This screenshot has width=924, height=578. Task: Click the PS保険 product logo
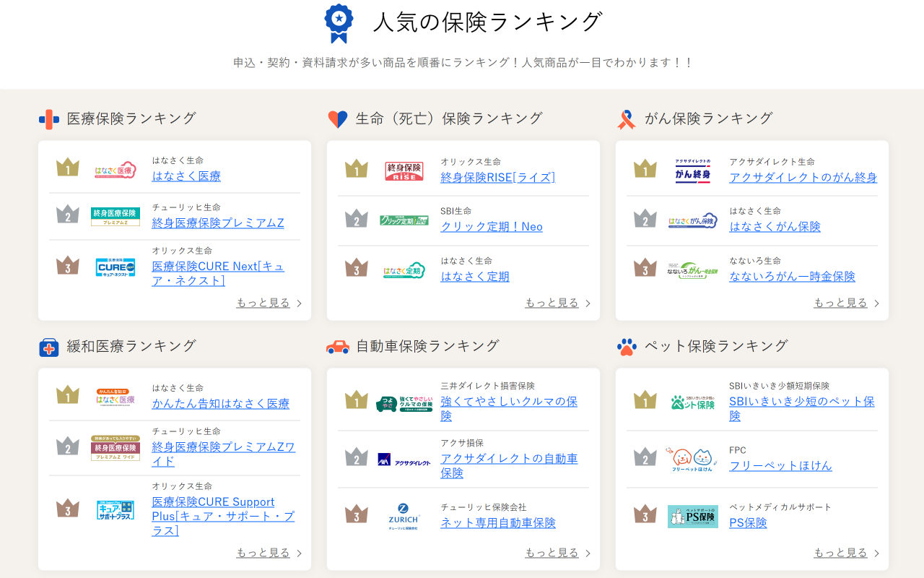pos(693,517)
